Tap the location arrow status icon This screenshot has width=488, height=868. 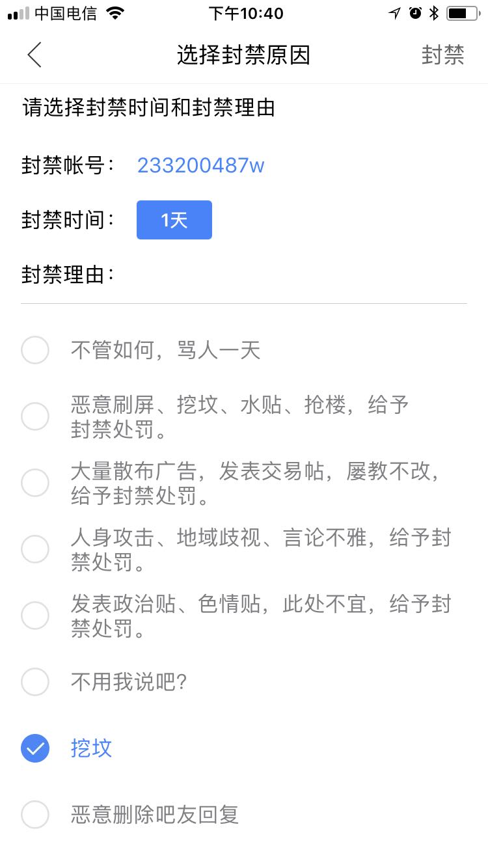pyautogui.click(x=394, y=13)
